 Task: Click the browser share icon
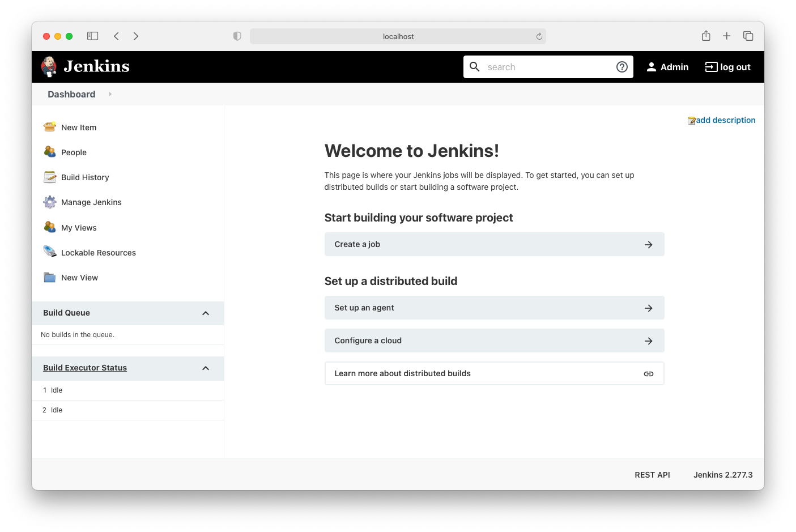[706, 36]
